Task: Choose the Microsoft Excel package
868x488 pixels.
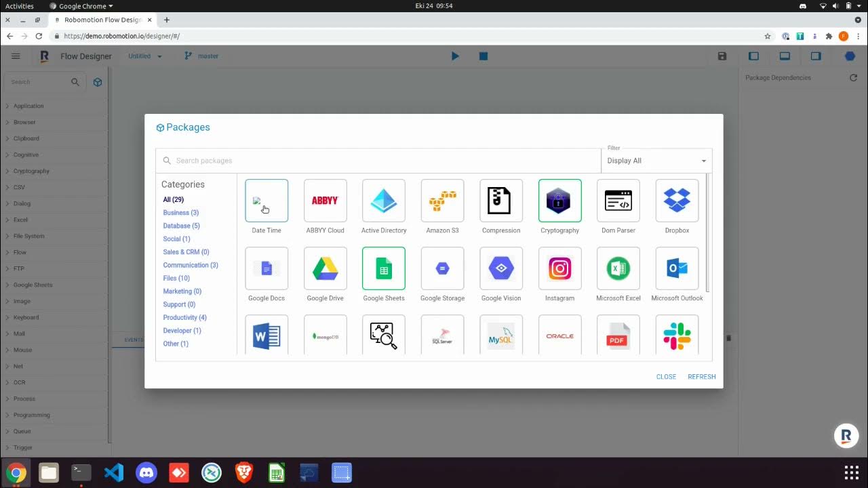Action: [618, 268]
